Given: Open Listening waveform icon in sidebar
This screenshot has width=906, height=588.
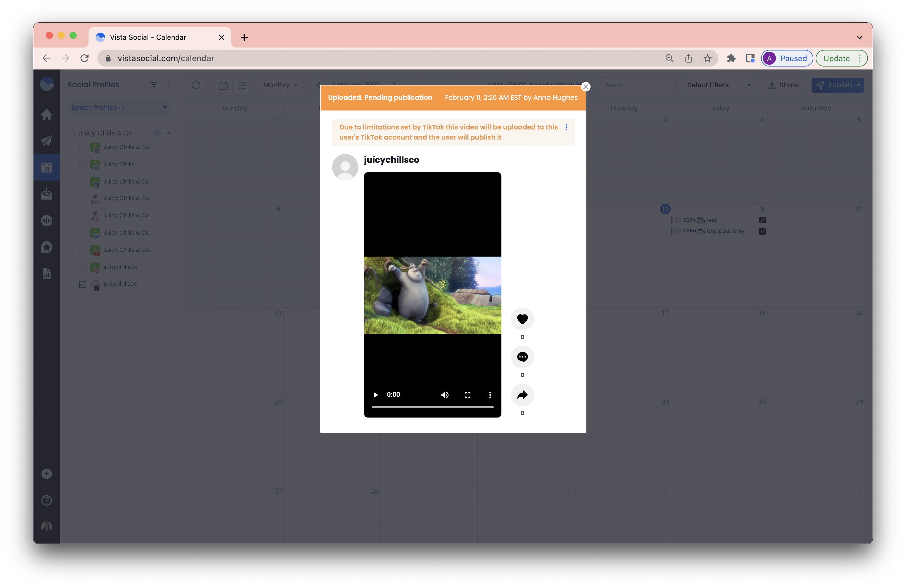Looking at the screenshot, I should coord(46,220).
